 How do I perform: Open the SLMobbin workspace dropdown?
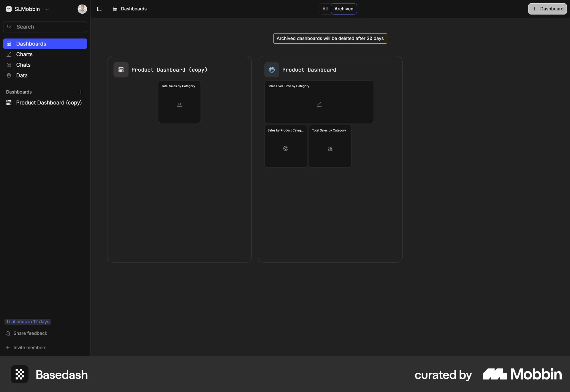coord(47,9)
